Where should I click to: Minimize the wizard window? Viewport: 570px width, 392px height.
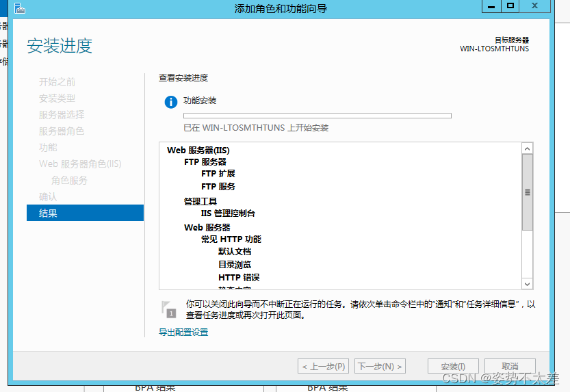tap(491, 6)
